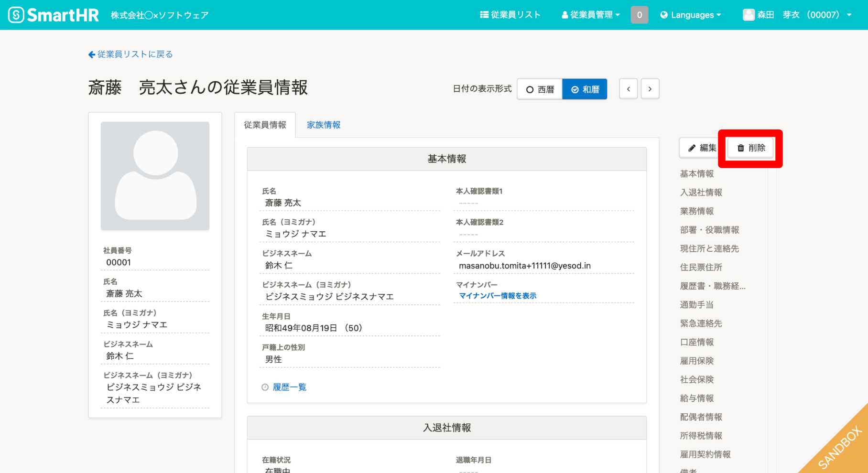
Task: Click the マイナンバー情報を表示 link
Action: point(498,296)
